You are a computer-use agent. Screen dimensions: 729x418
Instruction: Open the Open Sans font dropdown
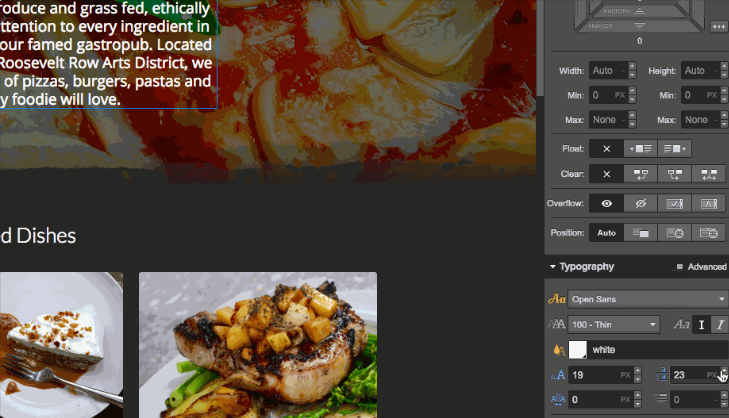(x=648, y=299)
